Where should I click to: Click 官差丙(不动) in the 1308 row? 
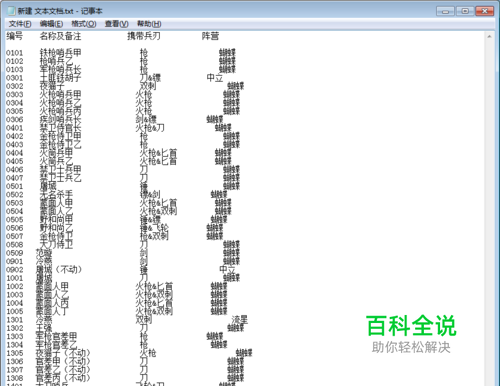point(63,378)
